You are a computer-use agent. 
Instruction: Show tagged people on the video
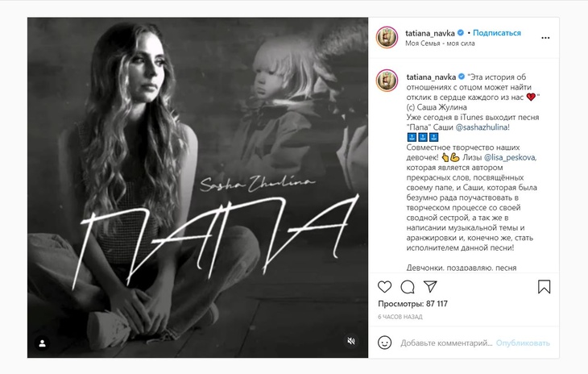pyautogui.click(x=43, y=343)
